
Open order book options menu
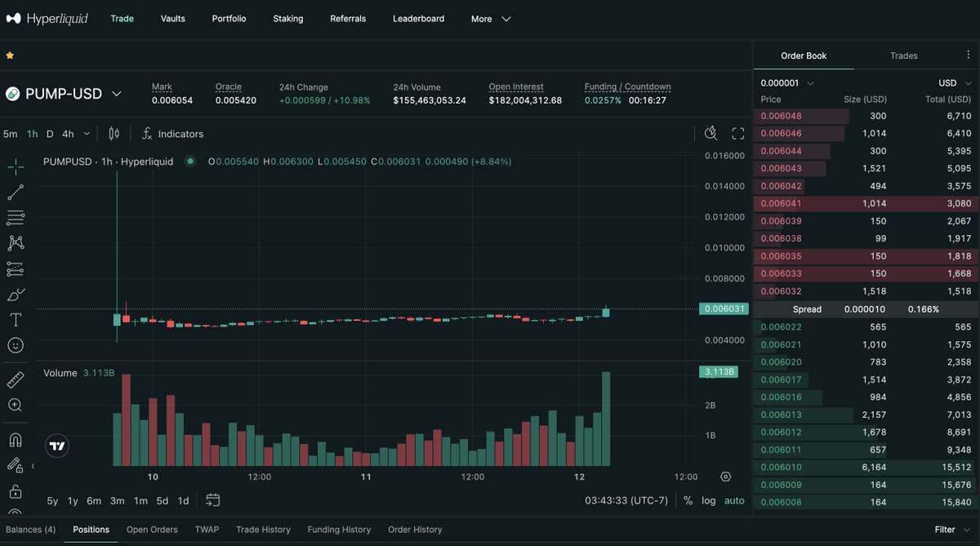click(x=969, y=55)
